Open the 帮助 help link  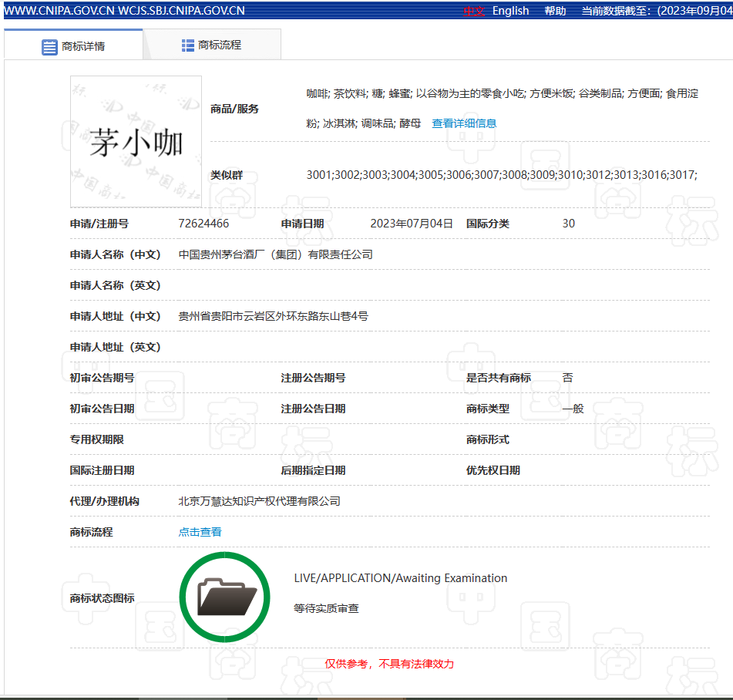coord(555,11)
